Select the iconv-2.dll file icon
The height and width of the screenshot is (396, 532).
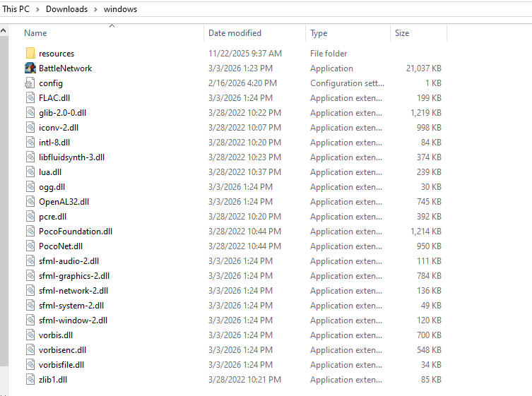coord(30,128)
